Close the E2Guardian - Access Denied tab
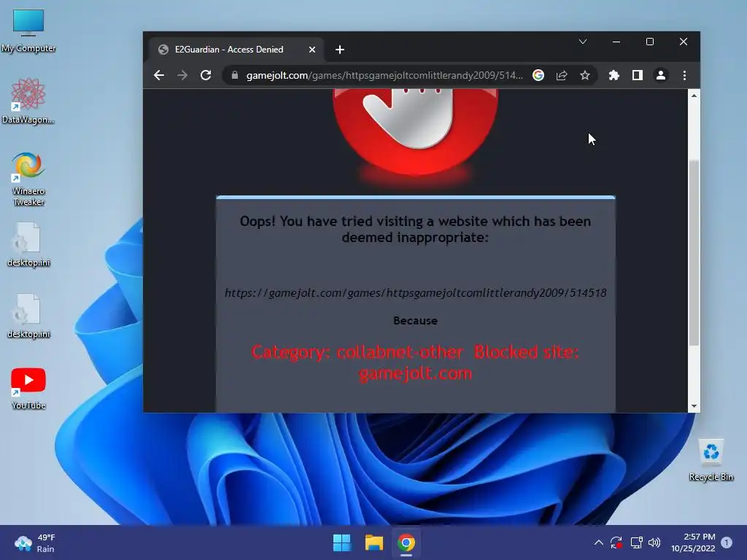 312,50
